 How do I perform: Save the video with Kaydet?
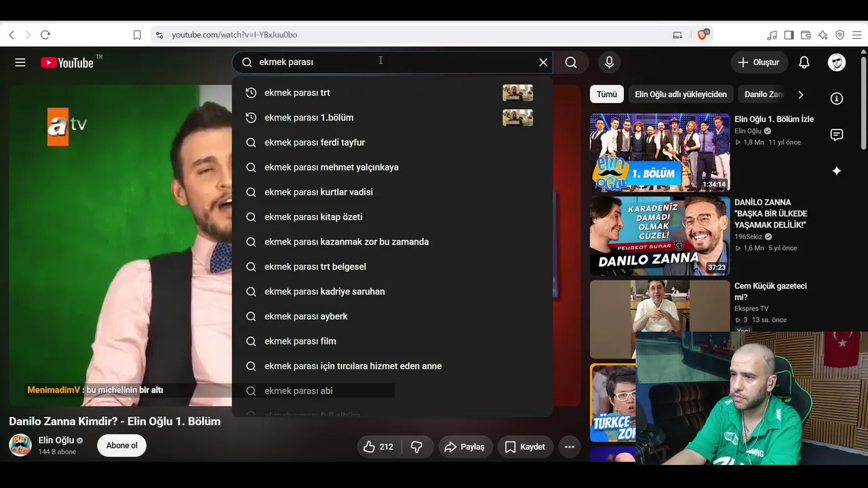click(x=525, y=447)
